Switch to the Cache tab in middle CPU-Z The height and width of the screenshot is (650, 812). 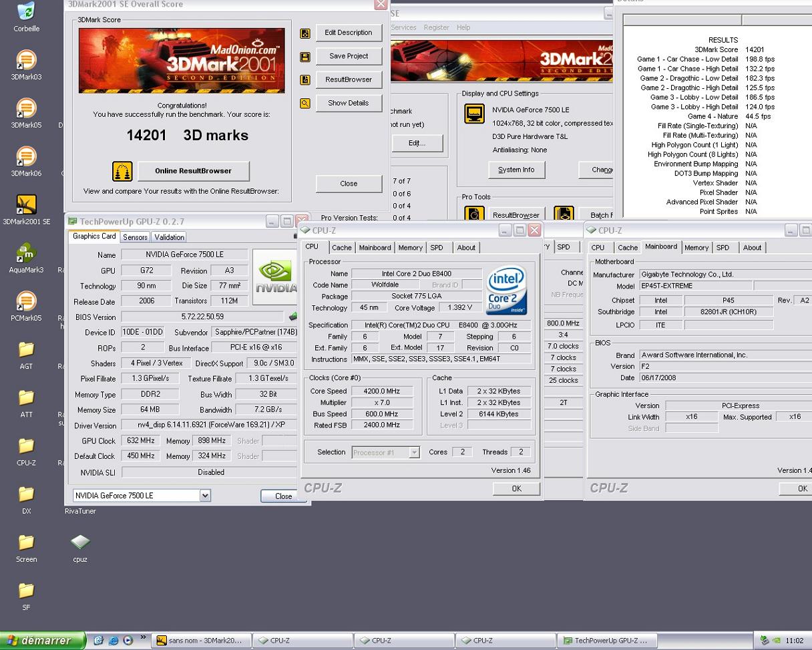342,248
